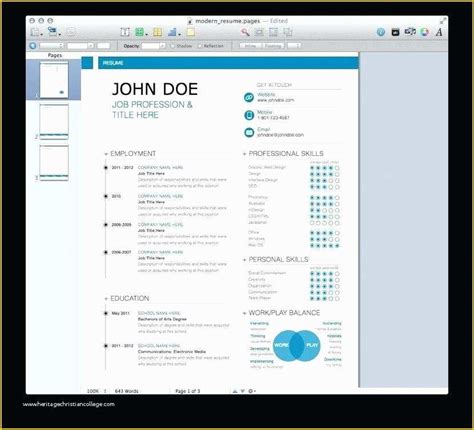Screen dimensions: 474x430
Task: Insert a text box from toolbar
Action: pos(125,32)
